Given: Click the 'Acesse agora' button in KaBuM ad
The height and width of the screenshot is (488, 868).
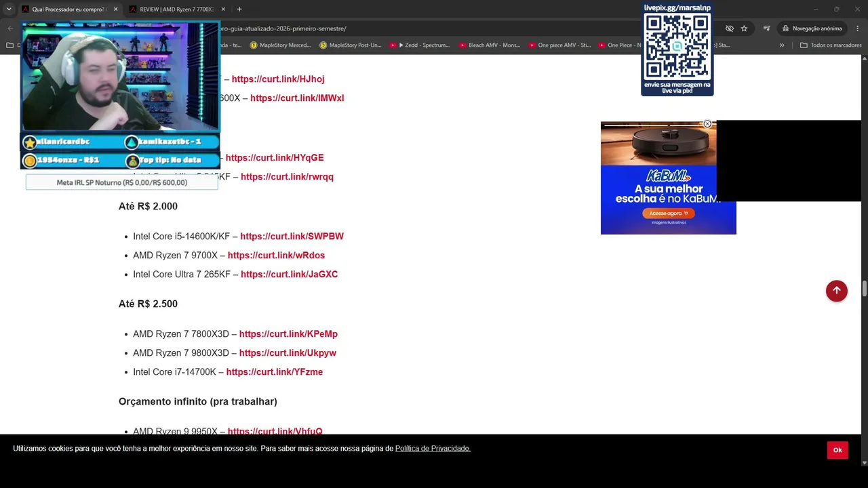Looking at the screenshot, I should pos(668,213).
